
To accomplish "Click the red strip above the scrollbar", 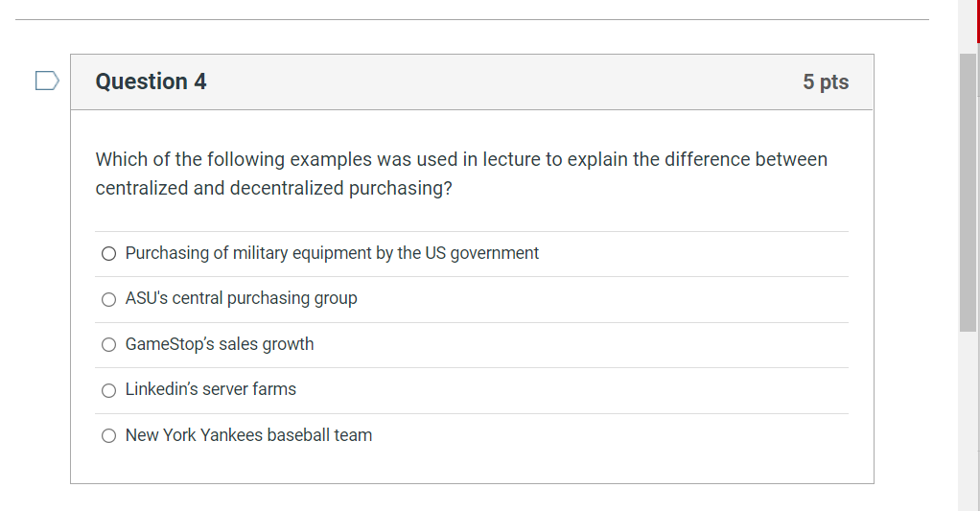I will click(x=978, y=19).
